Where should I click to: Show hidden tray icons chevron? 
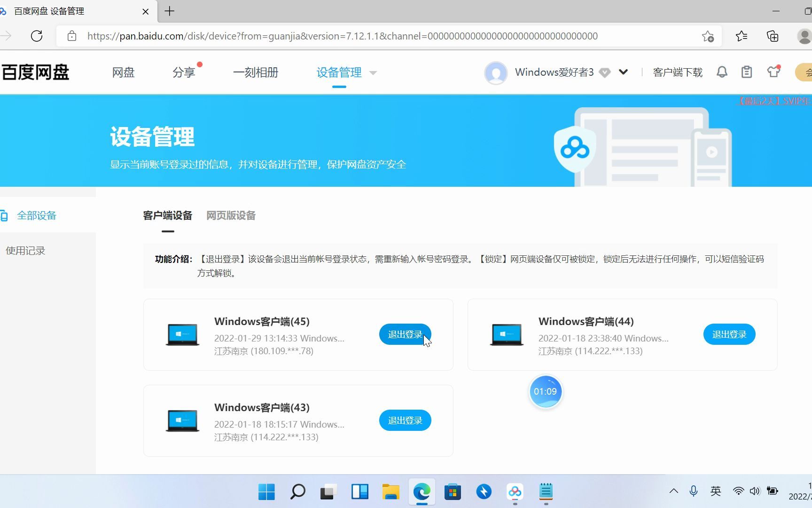tap(673, 491)
